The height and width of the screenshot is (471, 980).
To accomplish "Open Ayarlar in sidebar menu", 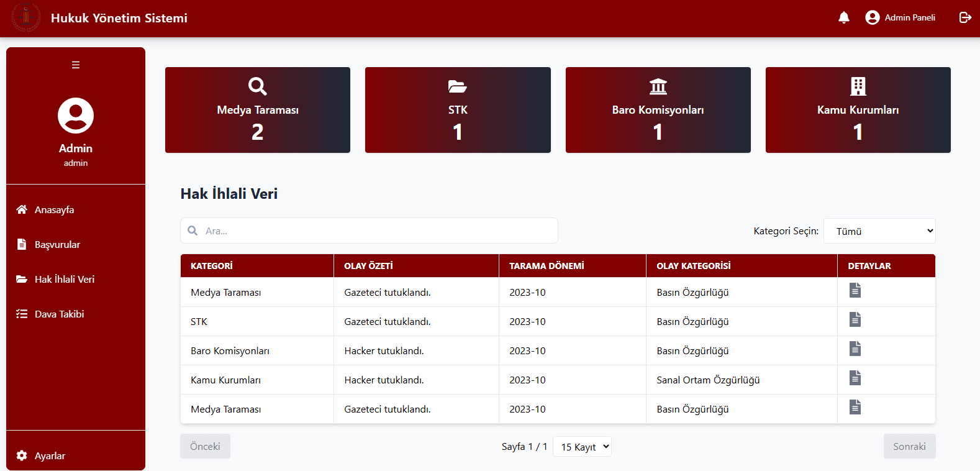I will coord(76,455).
